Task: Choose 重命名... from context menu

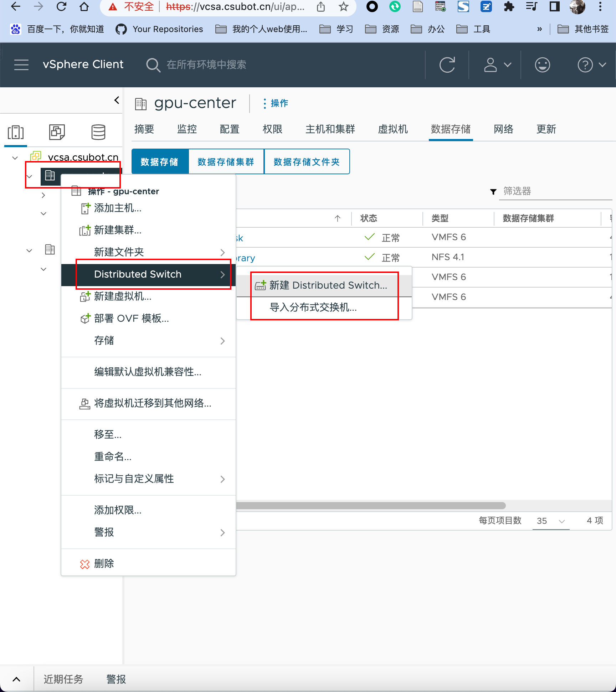Action: pyautogui.click(x=148, y=457)
